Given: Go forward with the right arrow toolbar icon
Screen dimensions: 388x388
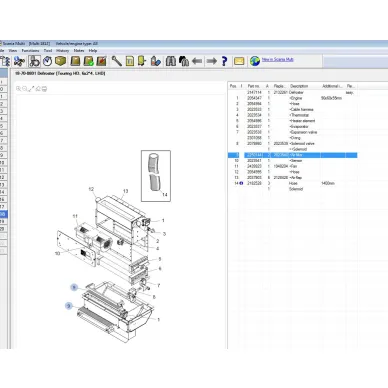Looking at the screenshot, I should 211,61.
